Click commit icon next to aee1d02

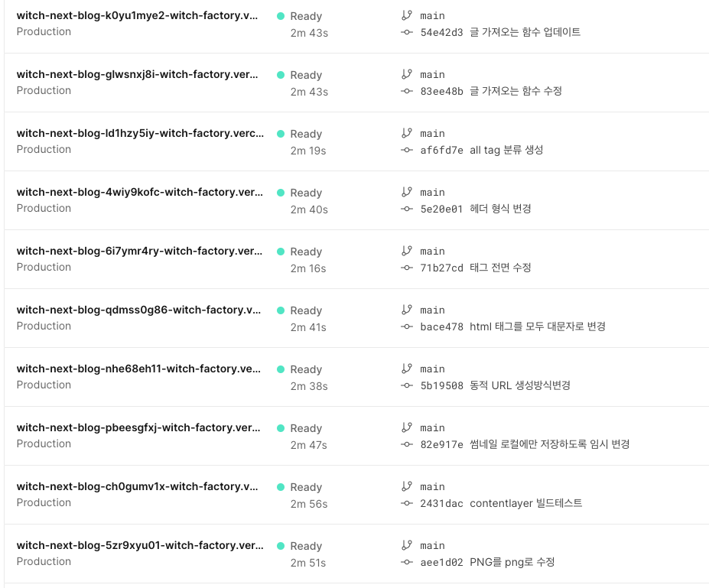point(407,562)
